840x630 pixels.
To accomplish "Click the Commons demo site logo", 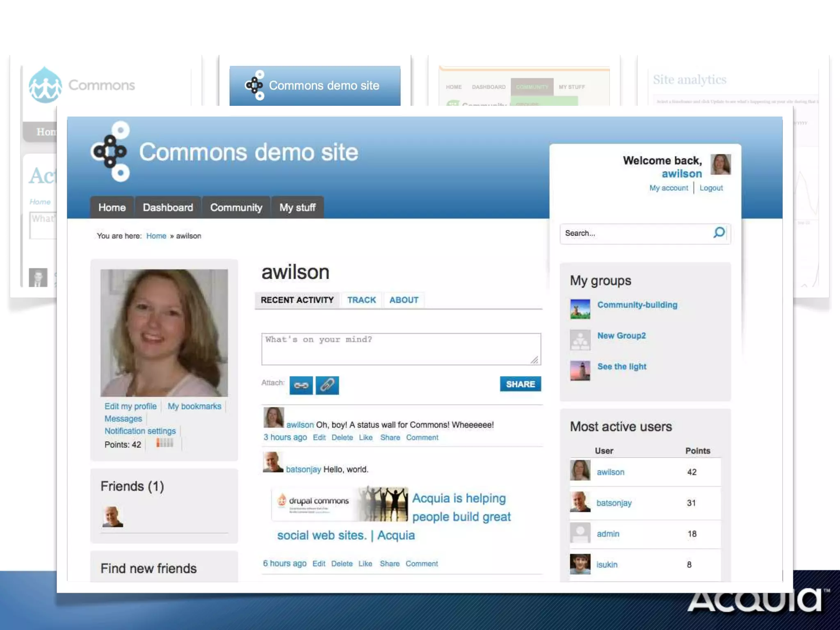I will point(111,152).
